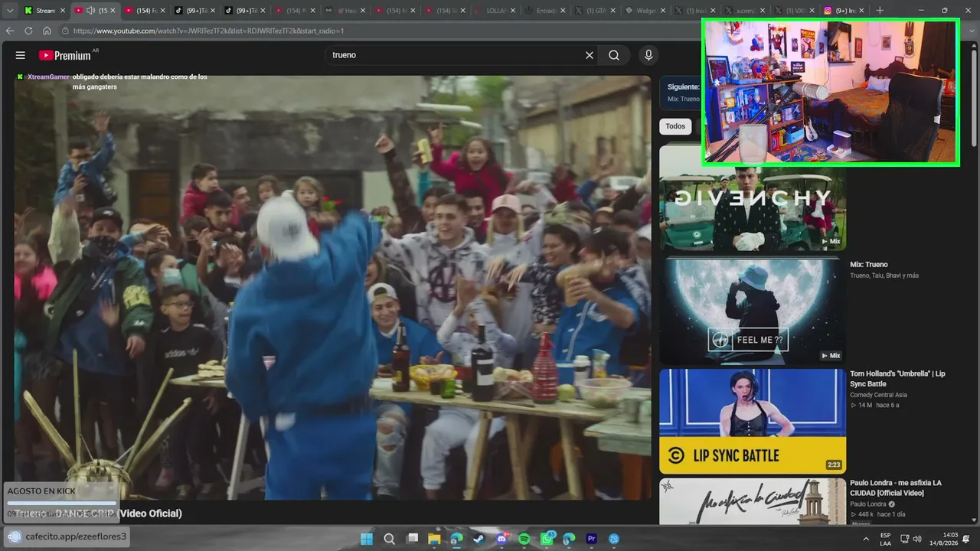Open Paulo Londra 'me asfixia LA CIUDAD' title
Image resolution: width=980 pixels, height=551 pixels.
pyautogui.click(x=896, y=487)
